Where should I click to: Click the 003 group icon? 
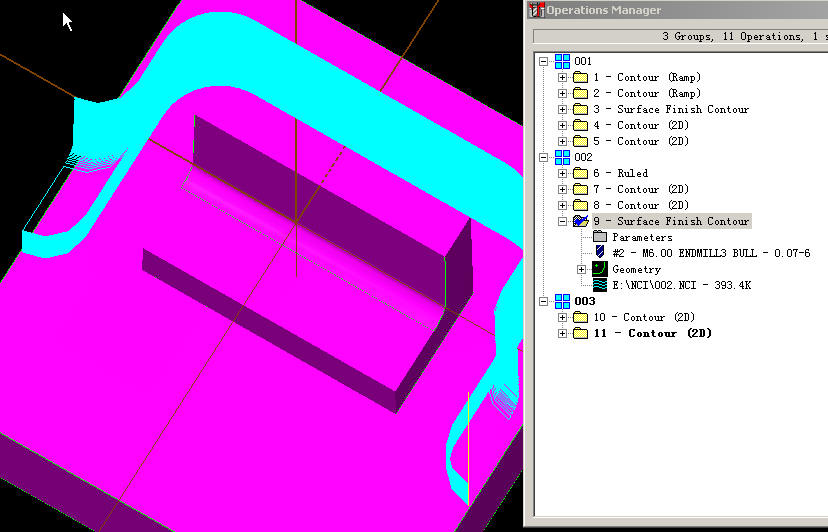pos(562,301)
